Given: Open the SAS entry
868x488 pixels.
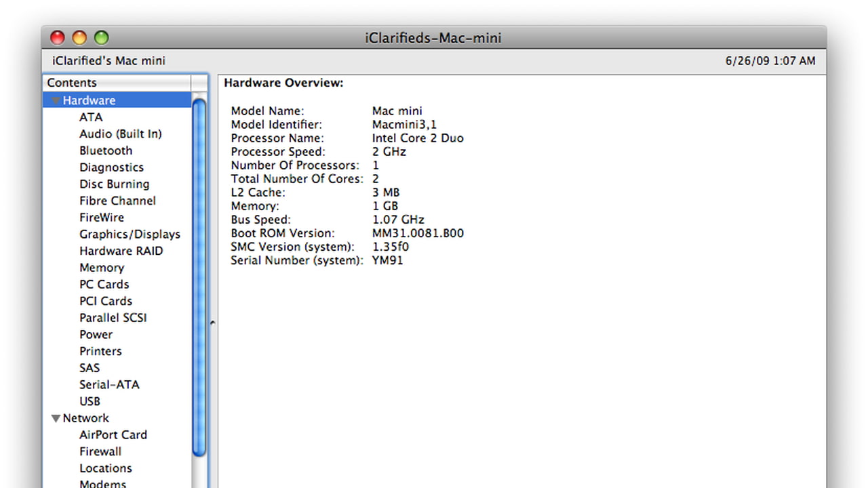Looking at the screenshot, I should point(90,368).
